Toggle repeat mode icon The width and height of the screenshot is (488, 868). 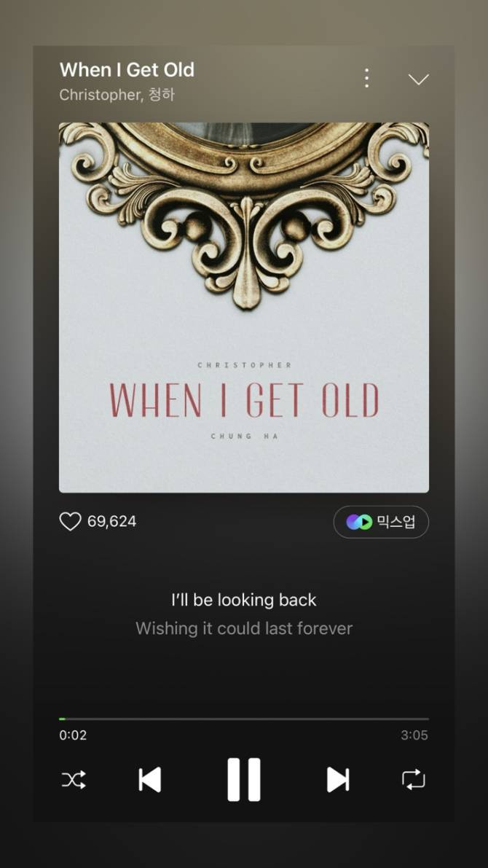coord(413,779)
